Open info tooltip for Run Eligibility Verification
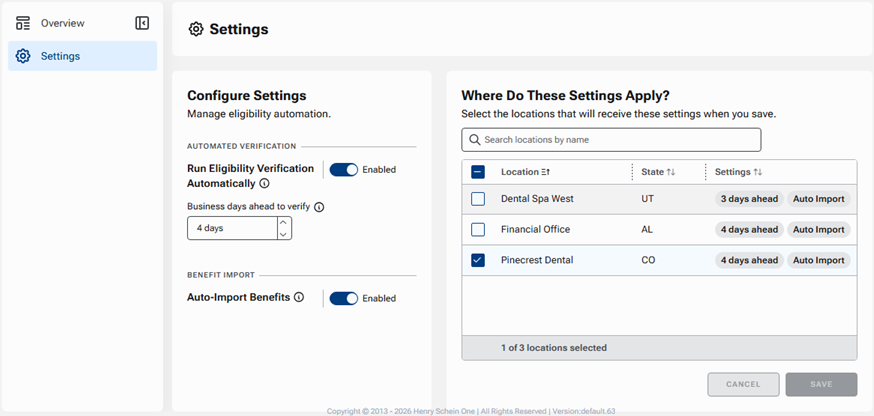The image size is (874, 416). point(265,183)
